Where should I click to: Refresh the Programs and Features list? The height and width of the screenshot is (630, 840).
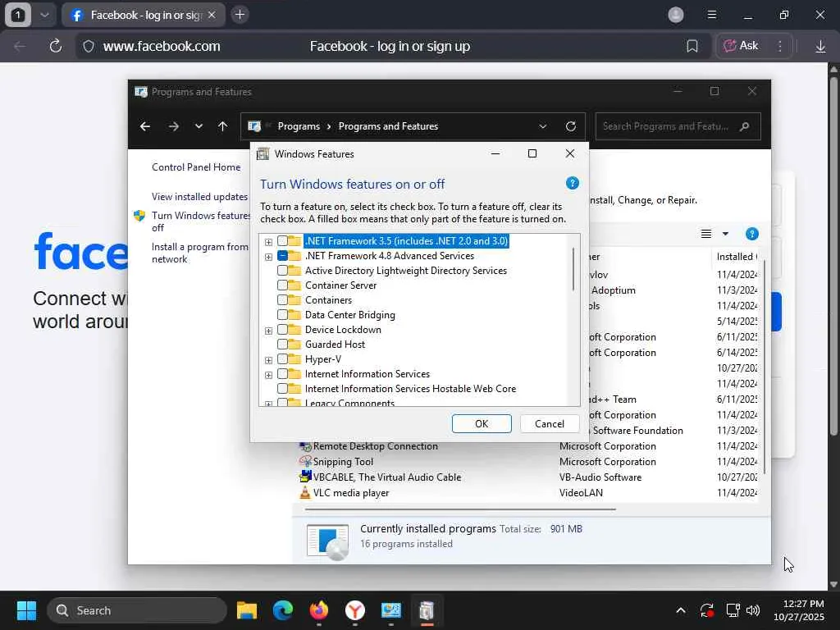(571, 126)
